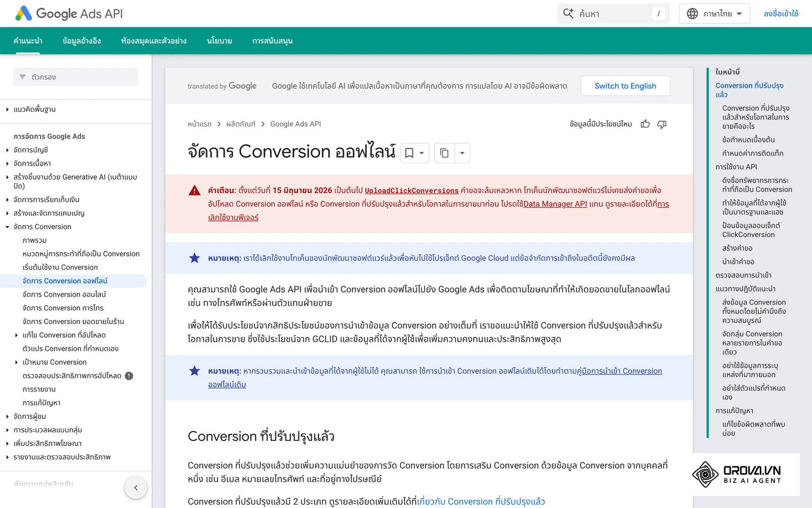Collapse the sidebar with chevron button

pyautogui.click(x=136, y=488)
